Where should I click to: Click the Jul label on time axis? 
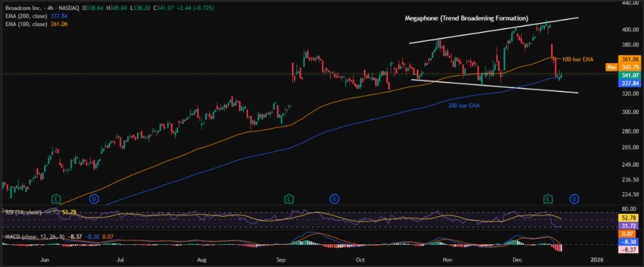(x=120, y=259)
